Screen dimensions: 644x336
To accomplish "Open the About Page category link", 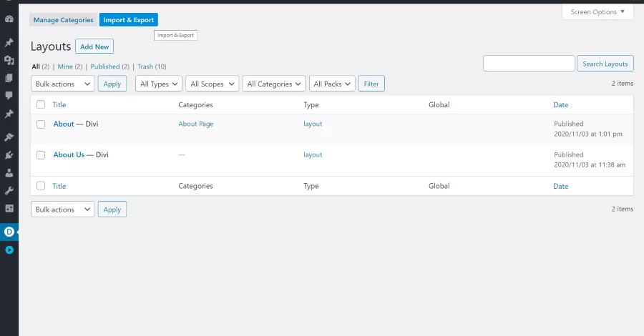I will pyautogui.click(x=196, y=124).
